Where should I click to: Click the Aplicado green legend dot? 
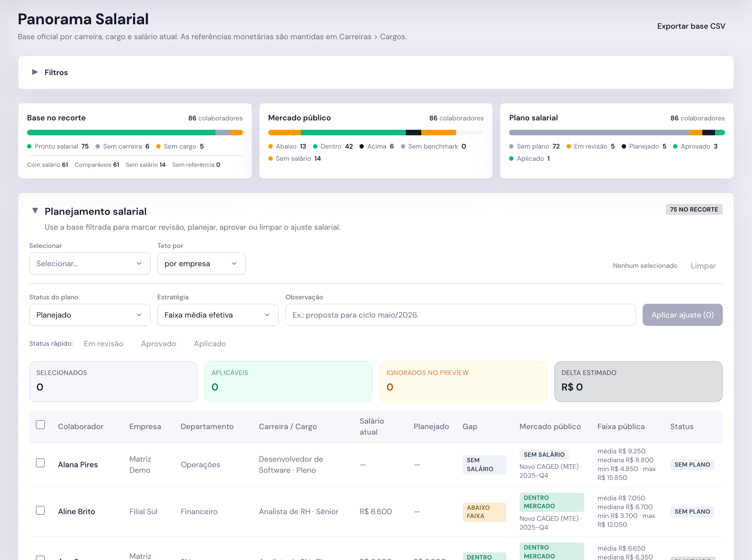pyautogui.click(x=511, y=159)
